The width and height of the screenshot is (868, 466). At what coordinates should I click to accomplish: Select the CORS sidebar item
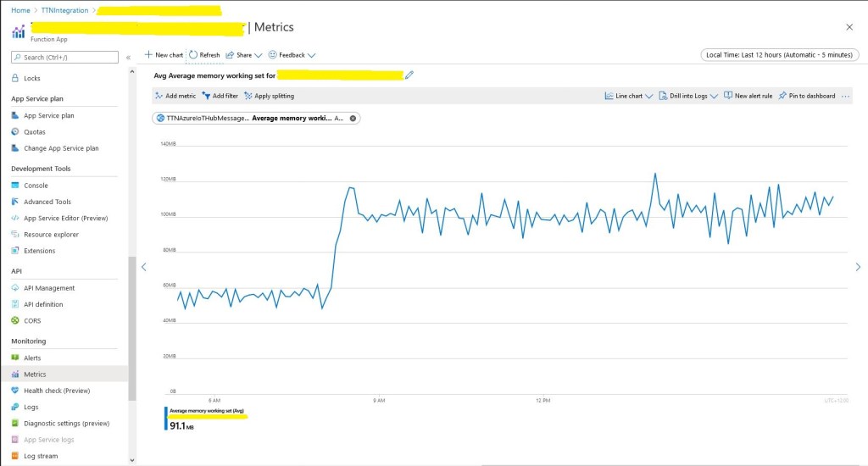coord(32,321)
